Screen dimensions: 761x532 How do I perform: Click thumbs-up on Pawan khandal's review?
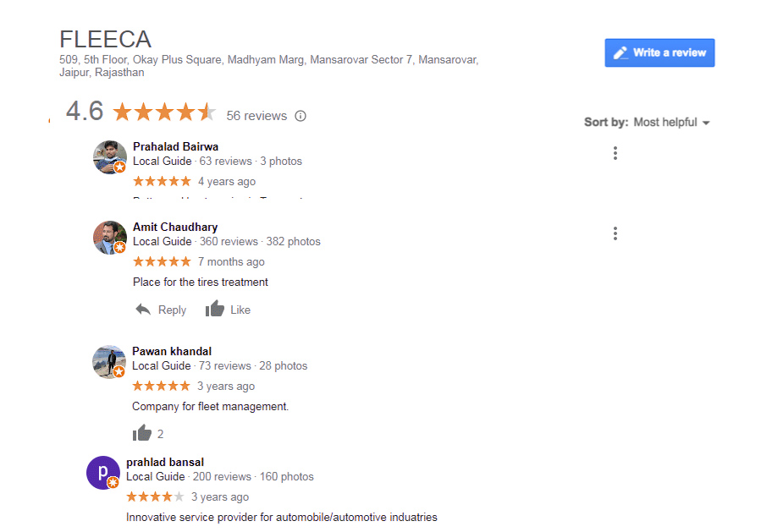(x=142, y=432)
